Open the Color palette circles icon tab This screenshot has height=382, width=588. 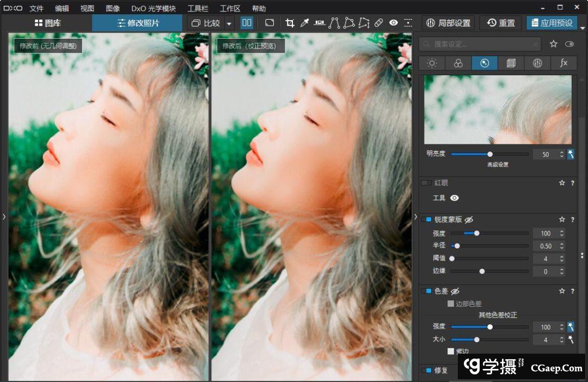458,63
